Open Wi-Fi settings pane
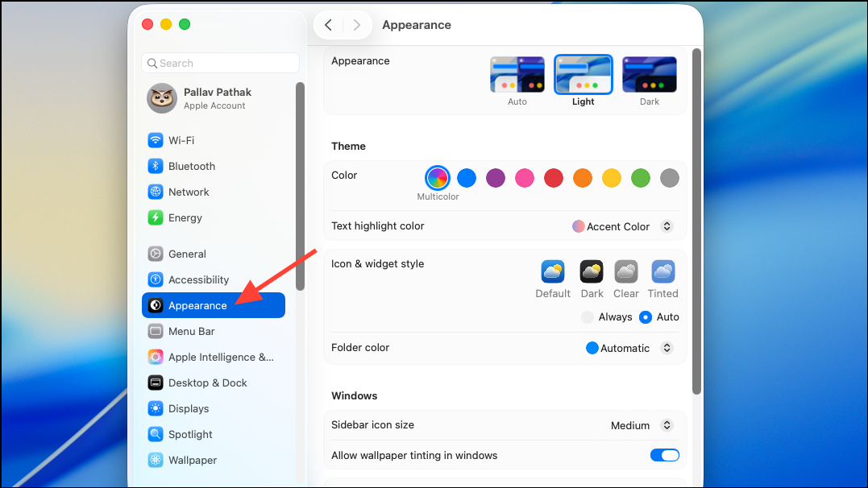This screenshot has width=868, height=488. coord(213,141)
